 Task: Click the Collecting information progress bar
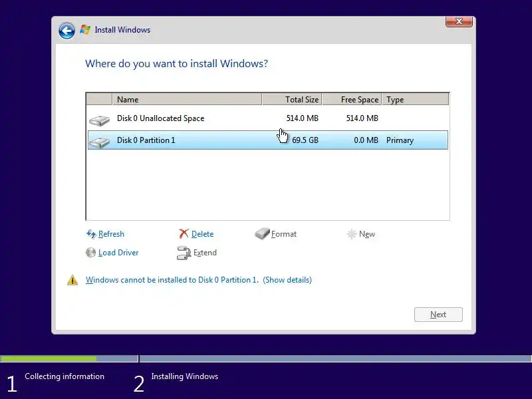pyautogui.click(x=69, y=358)
